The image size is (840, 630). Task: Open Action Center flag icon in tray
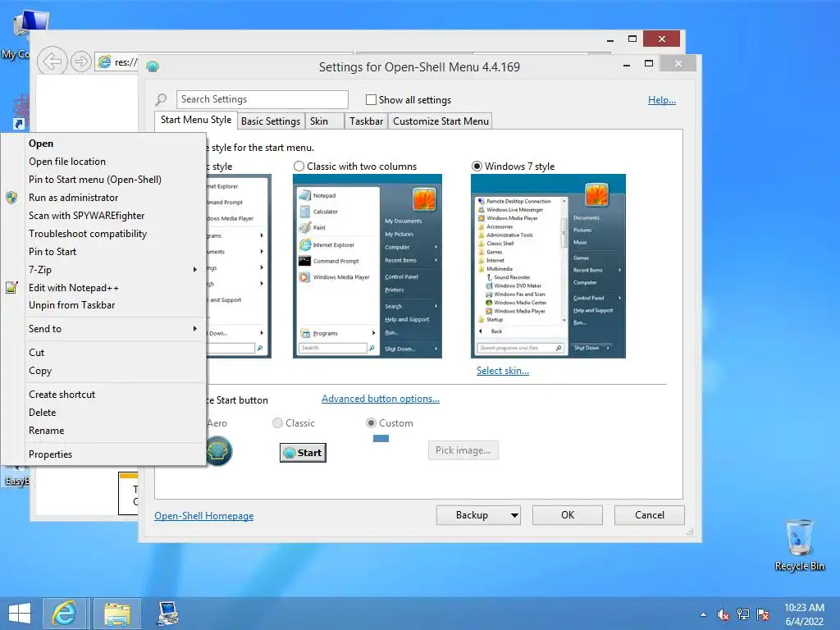[763, 614]
